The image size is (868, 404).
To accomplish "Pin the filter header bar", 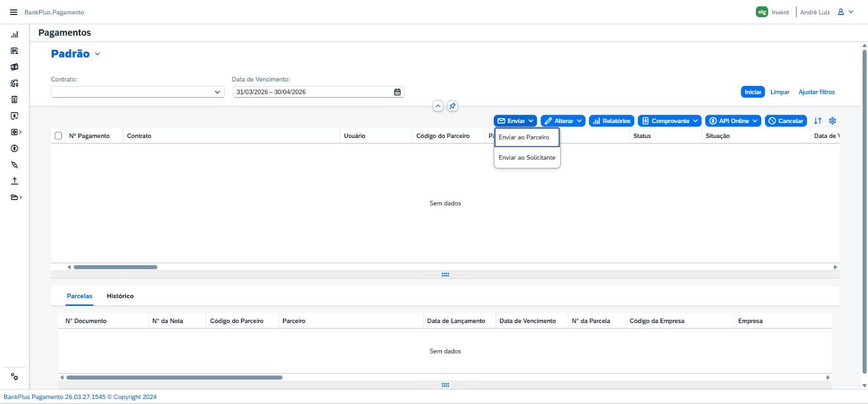I will click(452, 106).
